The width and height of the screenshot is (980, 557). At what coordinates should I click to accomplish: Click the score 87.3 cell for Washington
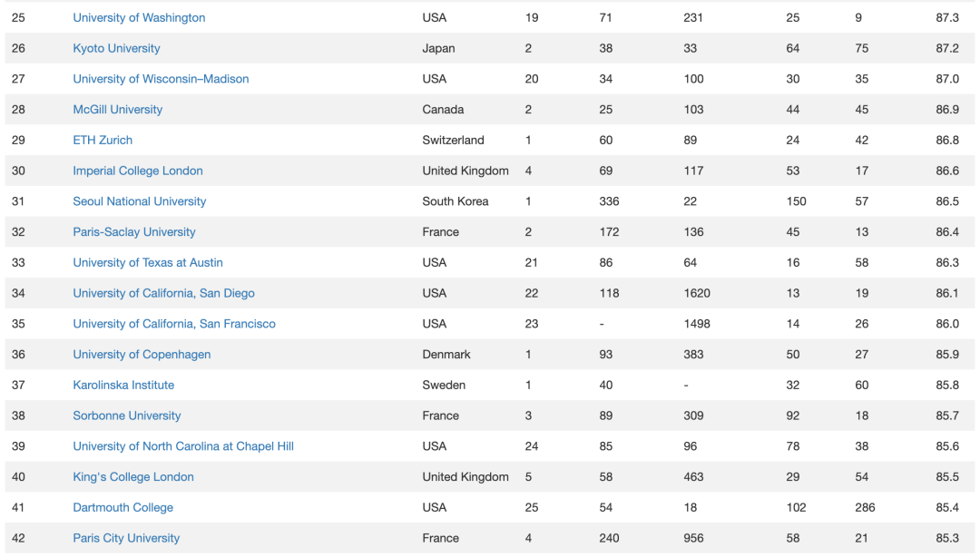click(x=946, y=17)
